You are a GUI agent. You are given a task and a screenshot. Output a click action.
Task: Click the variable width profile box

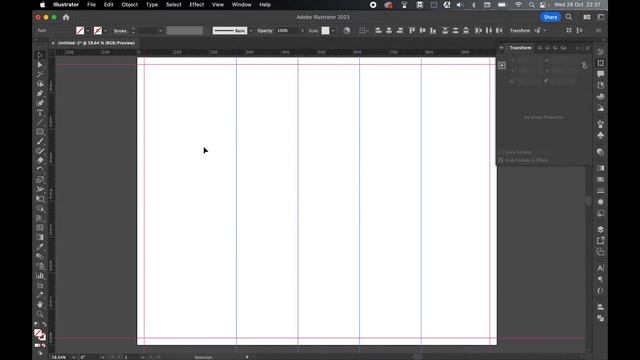[184, 31]
